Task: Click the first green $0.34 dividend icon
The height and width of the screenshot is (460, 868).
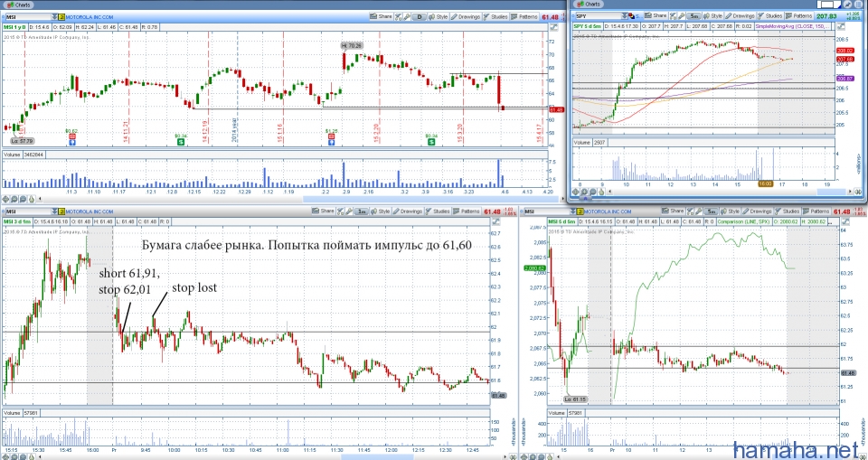Action: 181,142
